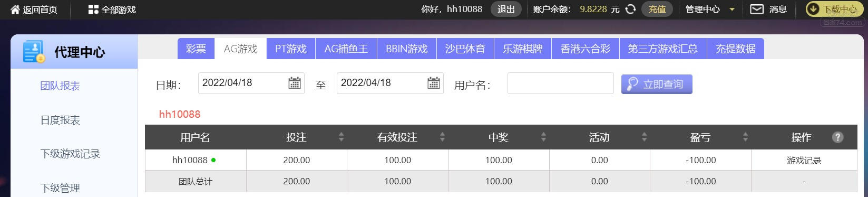The height and width of the screenshot is (197, 868).
Task: Switch to the PT游戏 tab
Action: (291, 49)
